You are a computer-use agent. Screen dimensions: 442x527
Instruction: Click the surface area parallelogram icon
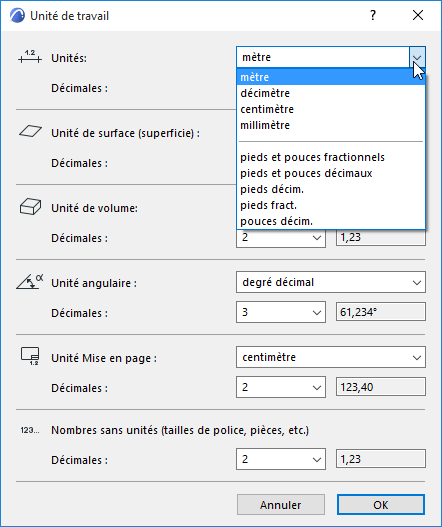(x=30, y=131)
